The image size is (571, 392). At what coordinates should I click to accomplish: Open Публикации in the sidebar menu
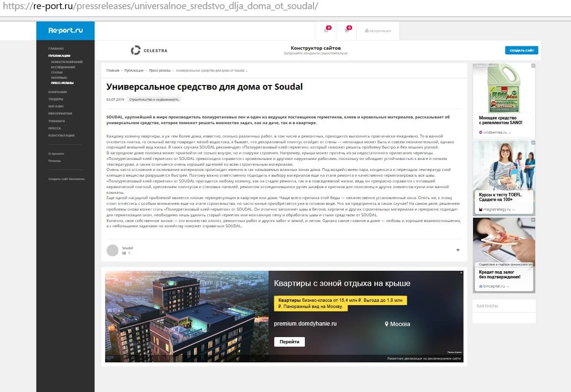pos(59,56)
